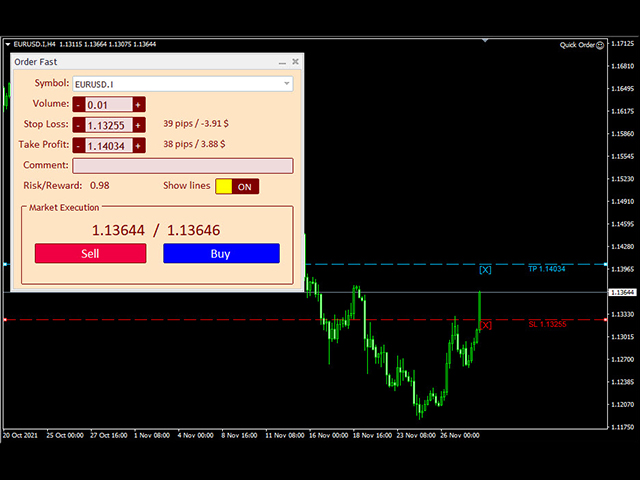The width and height of the screenshot is (640, 480).
Task: Decrease Take Profit with minus button
Action: [78, 145]
